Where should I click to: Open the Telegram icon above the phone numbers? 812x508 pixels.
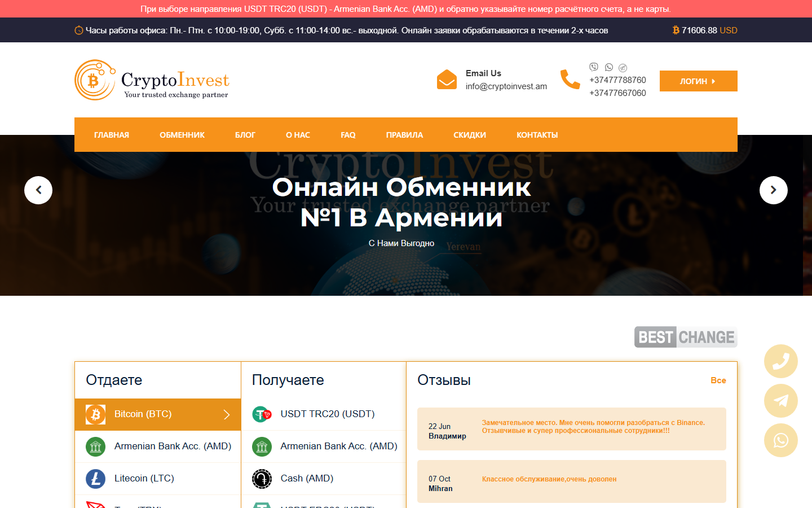point(623,68)
